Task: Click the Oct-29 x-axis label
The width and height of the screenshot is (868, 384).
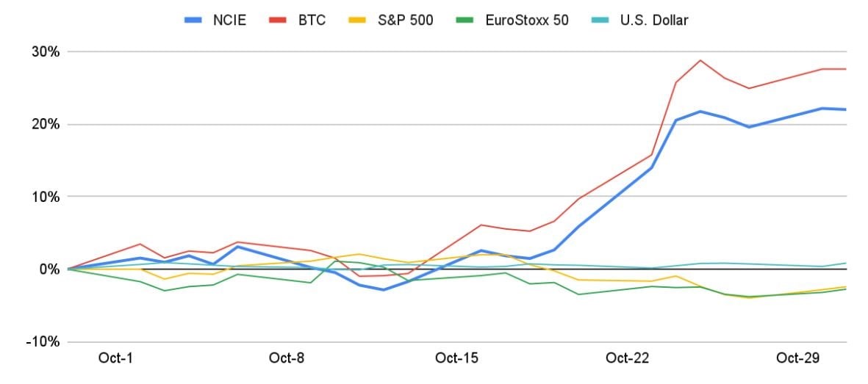Action: (x=798, y=358)
